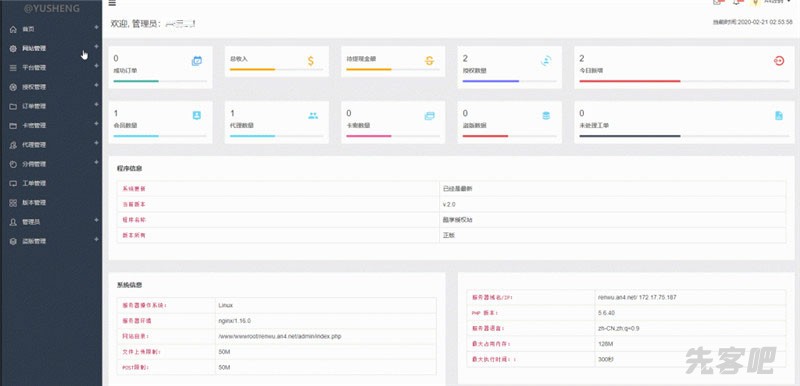800x386 pixels.
Task: Click the 系统更新 row label
Action: (134, 189)
